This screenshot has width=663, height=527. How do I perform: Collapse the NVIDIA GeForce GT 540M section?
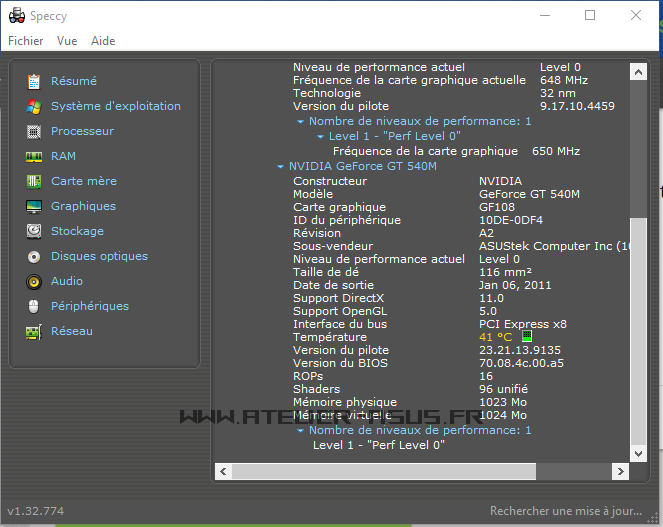(x=281, y=167)
